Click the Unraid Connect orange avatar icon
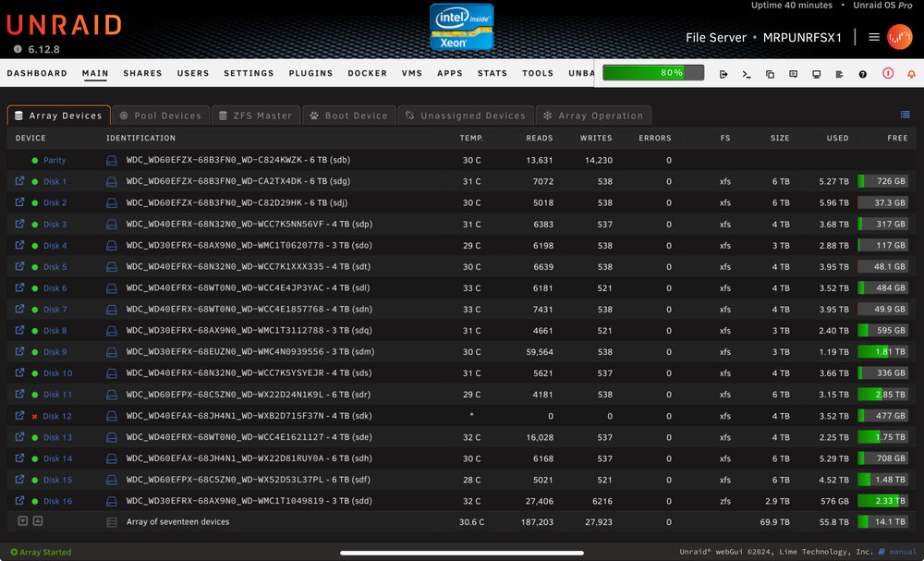The width and height of the screenshot is (924, 561). click(x=900, y=37)
